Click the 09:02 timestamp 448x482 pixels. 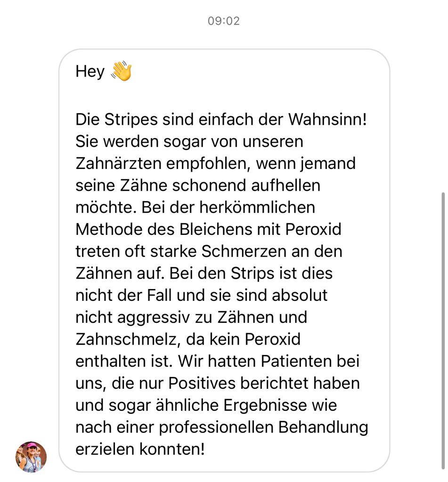pyautogui.click(x=224, y=21)
